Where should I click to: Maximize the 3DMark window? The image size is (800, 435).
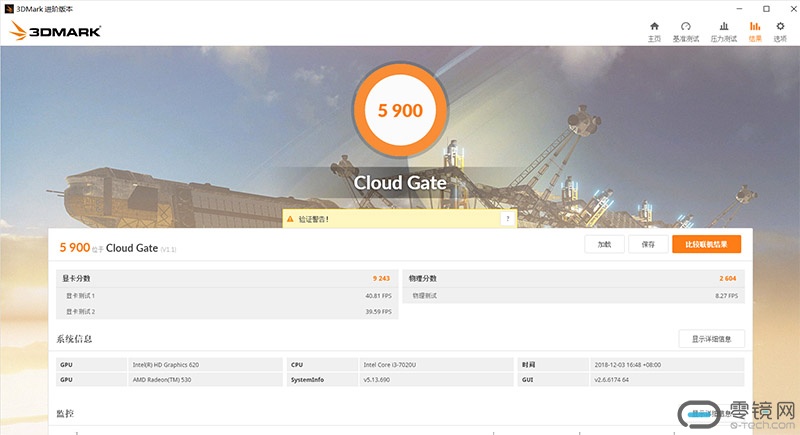[766, 9]
